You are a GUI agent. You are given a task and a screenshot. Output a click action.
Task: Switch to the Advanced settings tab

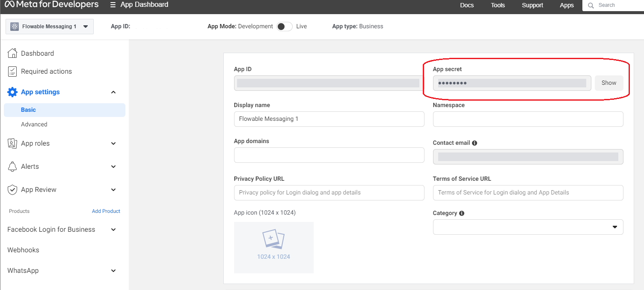click(34, 124)
